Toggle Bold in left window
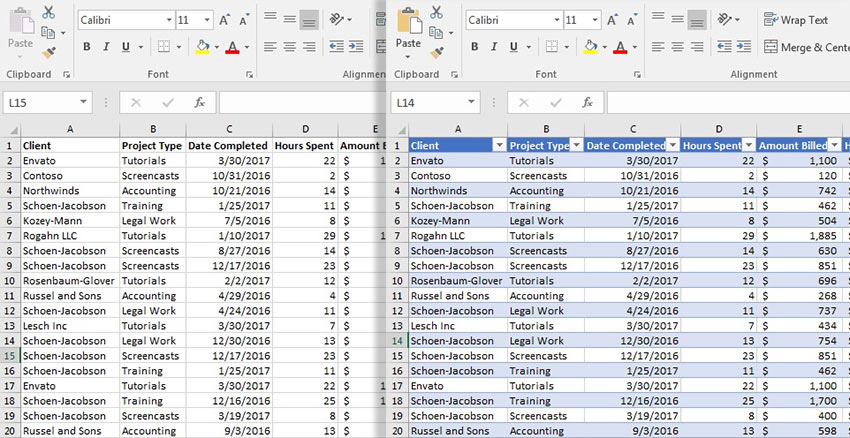 (87, 47)
